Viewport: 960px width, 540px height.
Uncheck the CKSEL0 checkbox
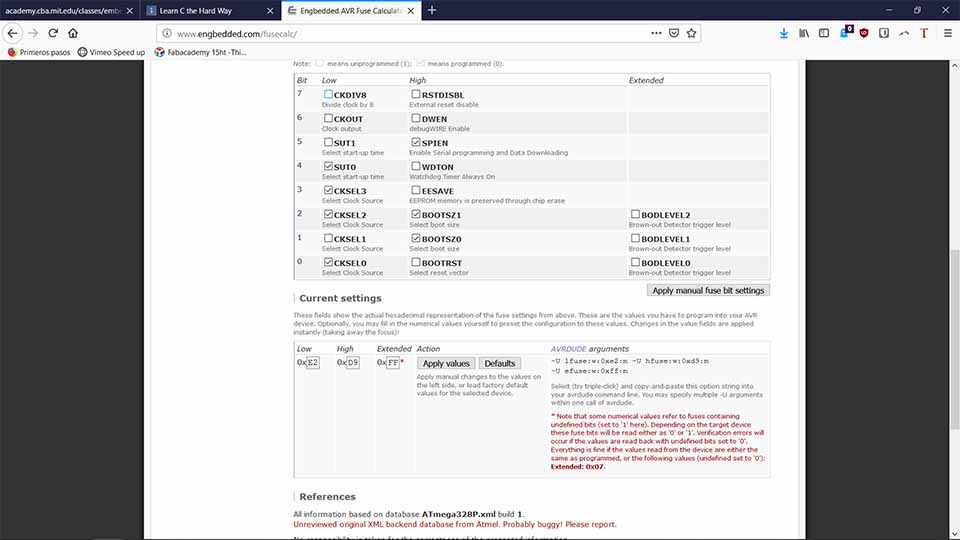[328, 262]
